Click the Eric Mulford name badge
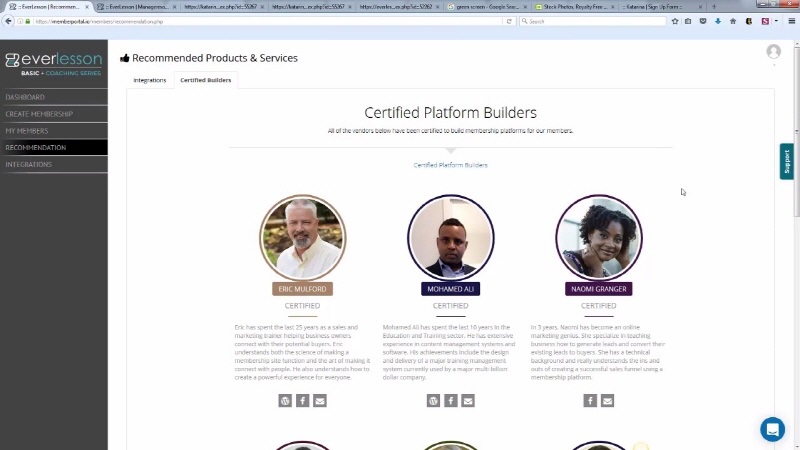800x450 pixels. 303,289
